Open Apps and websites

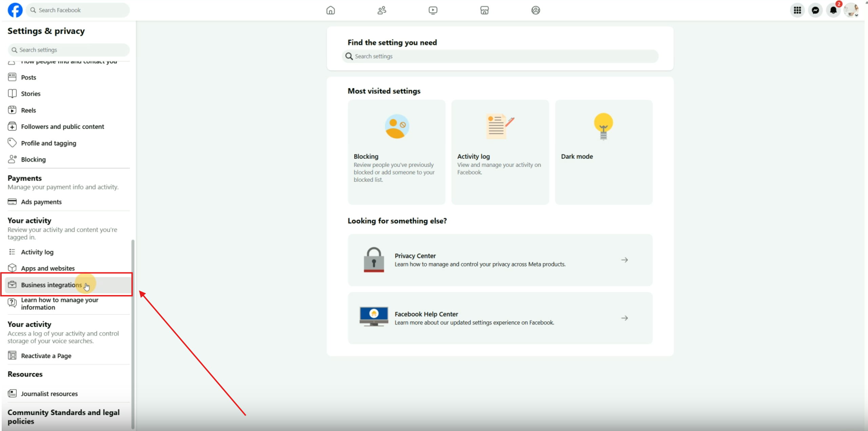coord(68,268)
